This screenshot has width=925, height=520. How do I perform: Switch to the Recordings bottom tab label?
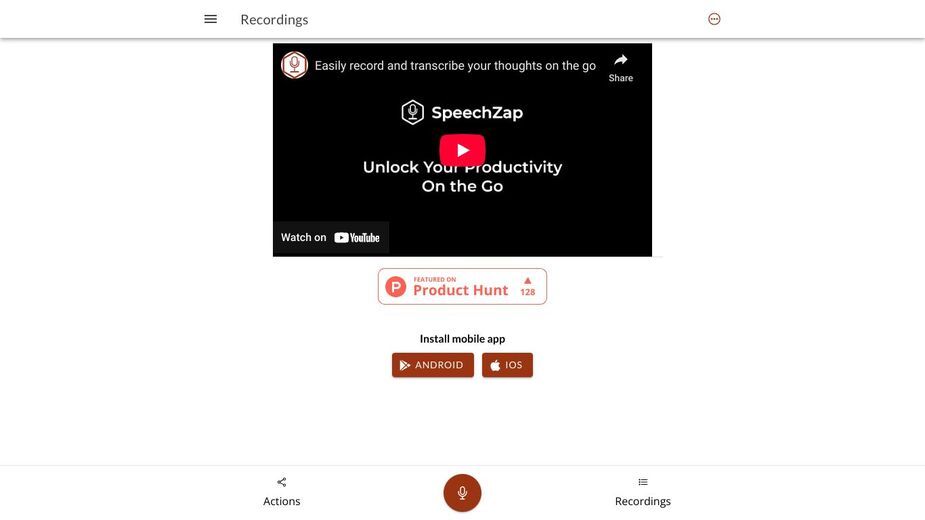click(x=643, y=501)
